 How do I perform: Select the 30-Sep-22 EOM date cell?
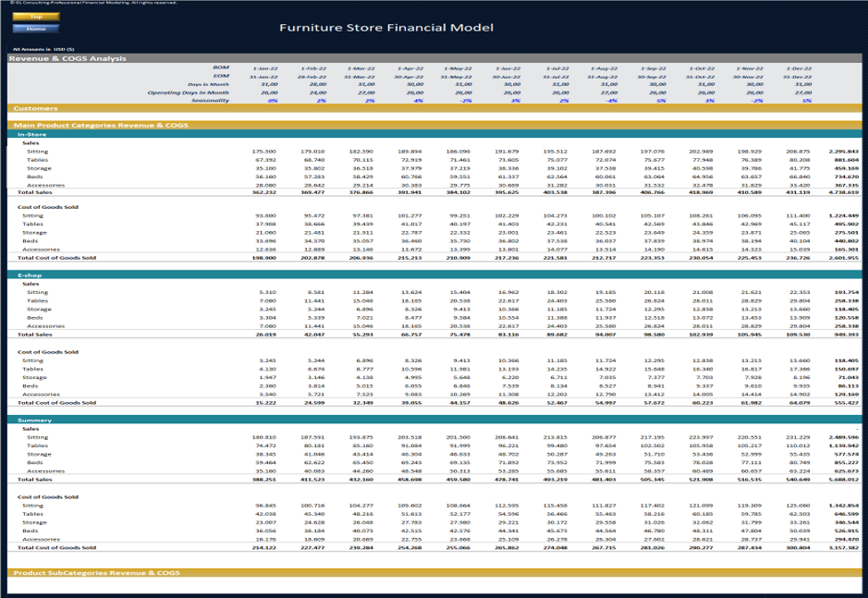coord(652,77)
